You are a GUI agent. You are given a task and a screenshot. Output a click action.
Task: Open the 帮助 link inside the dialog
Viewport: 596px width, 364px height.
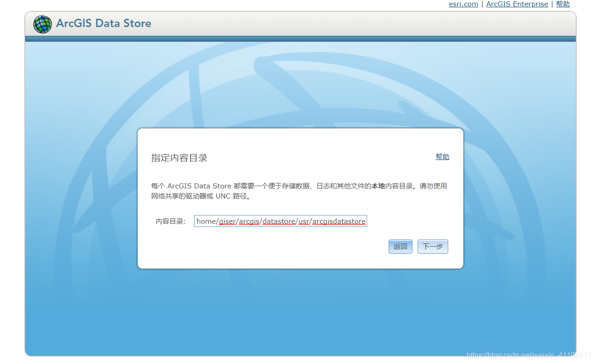point(442,157)
